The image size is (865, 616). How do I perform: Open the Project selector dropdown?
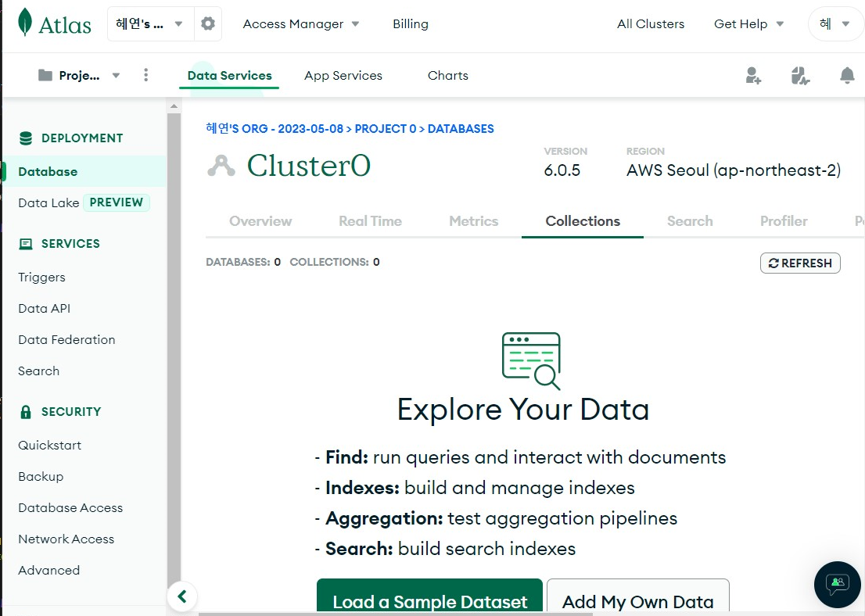pyautogui.click(x=79, y=76)
